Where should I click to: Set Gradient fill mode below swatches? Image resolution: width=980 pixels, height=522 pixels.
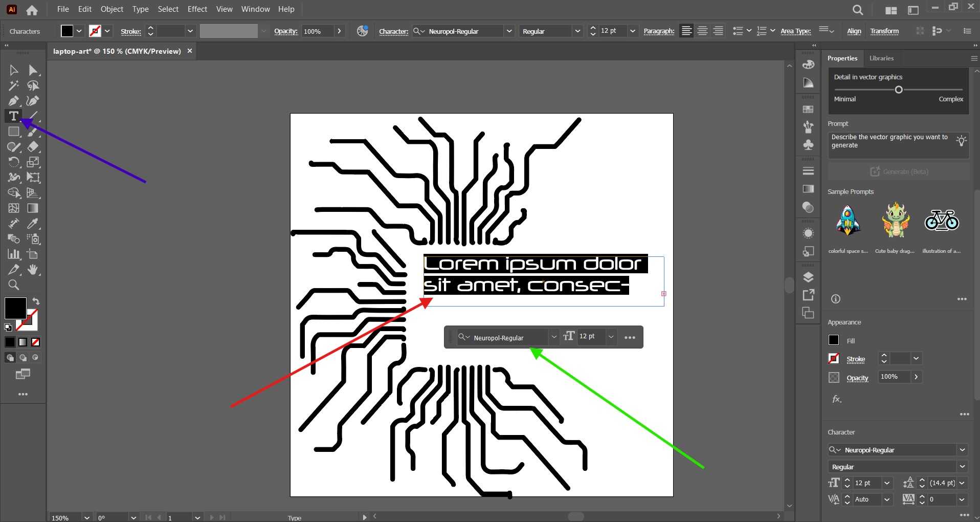[x=23, y=342]
